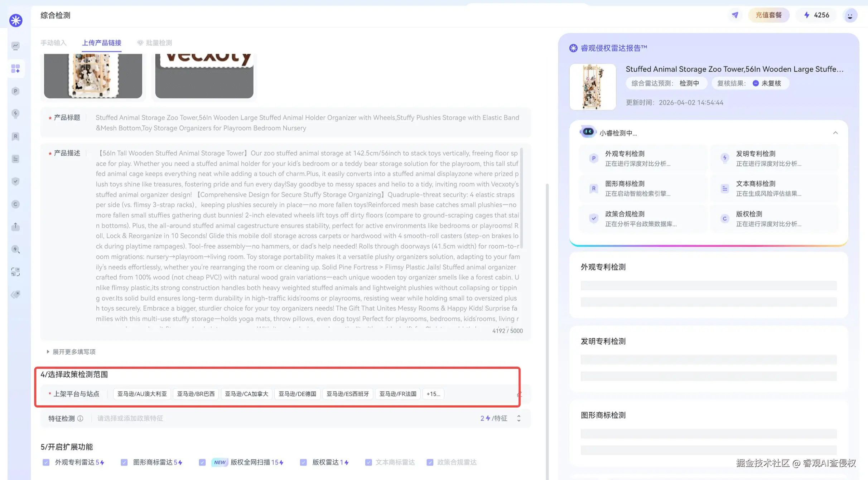
Task: Open the user avatar menu
Action: 850,15
